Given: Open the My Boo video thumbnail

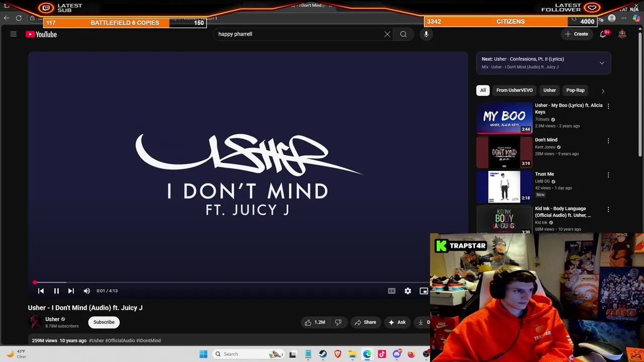Looking at the screenshot, I should 504,118.
